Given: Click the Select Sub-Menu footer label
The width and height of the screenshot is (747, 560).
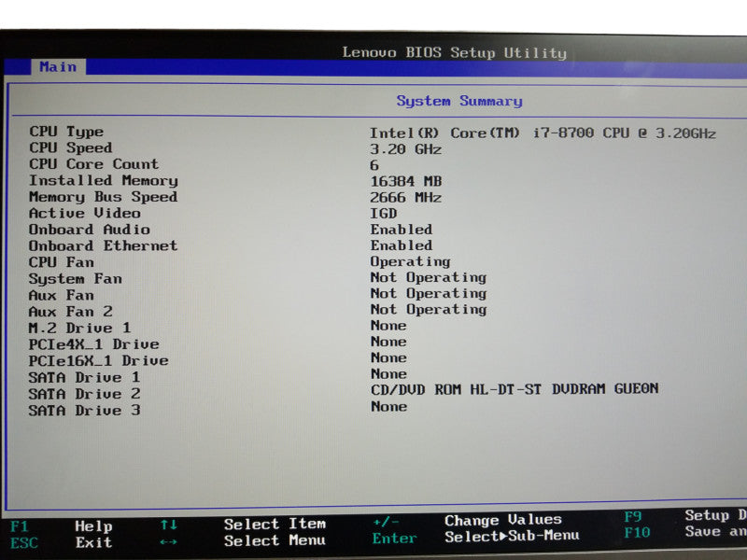Looking at the screenshot, I should pos(512,536).
